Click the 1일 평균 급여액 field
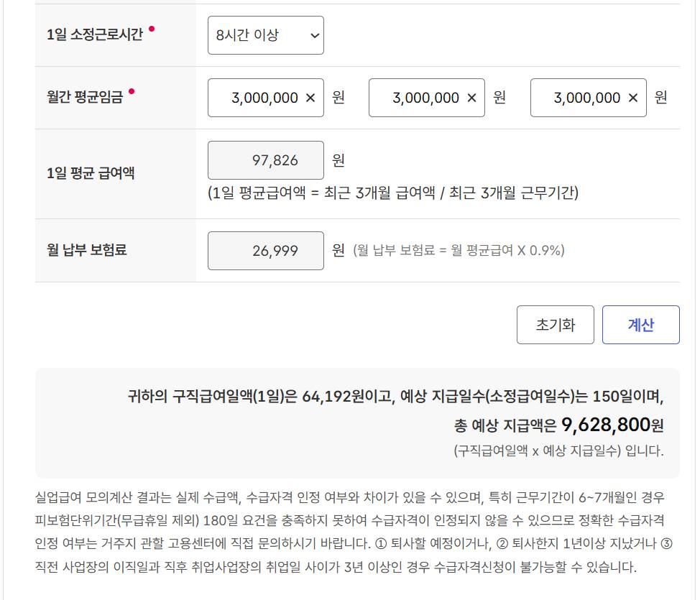 pyautogui.click(x=264, y=160)
